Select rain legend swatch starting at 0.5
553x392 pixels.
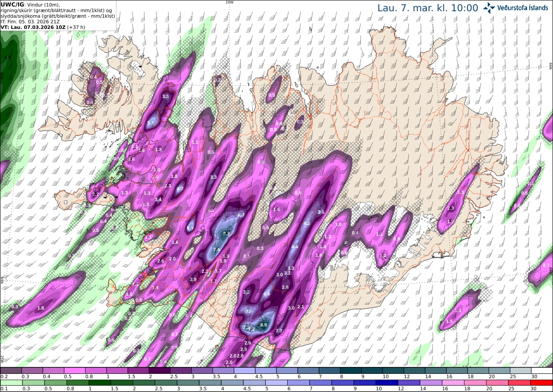click(x=55, y=383)
